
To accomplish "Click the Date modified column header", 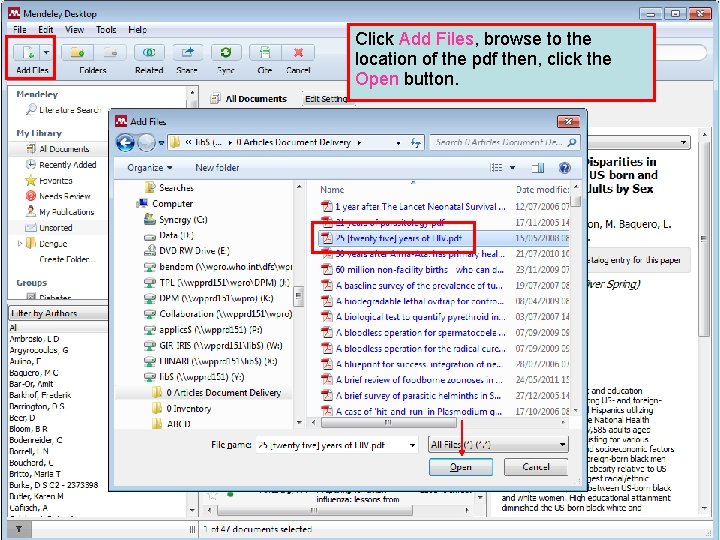I will (x=542, y=189).
